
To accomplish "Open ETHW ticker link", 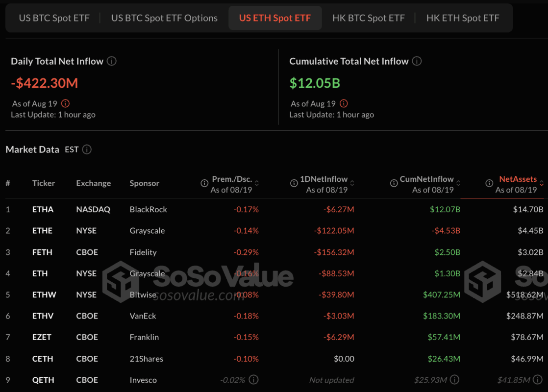I will coord(44,294).
